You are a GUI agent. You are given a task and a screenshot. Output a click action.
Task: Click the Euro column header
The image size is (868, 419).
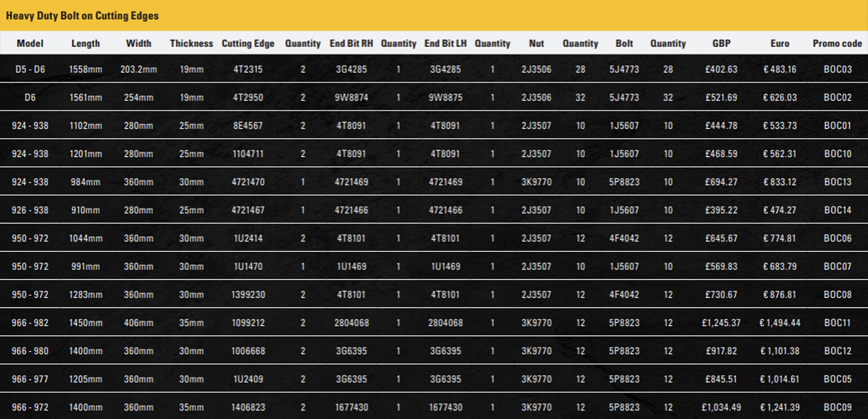pos(780,43)
